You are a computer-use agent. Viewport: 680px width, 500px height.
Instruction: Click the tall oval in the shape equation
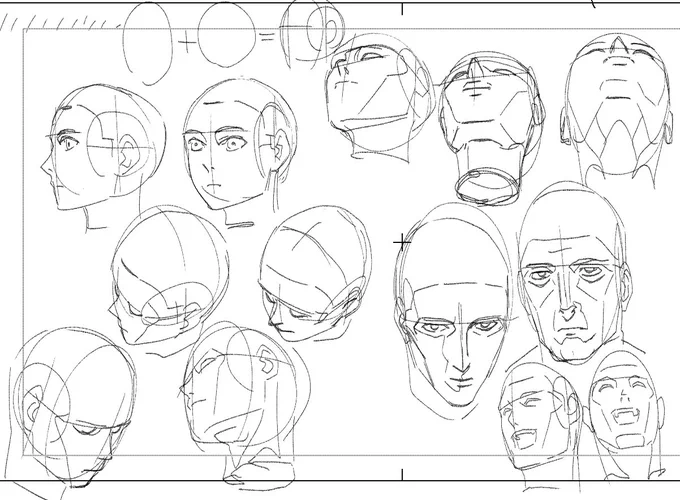click(147, 42)
